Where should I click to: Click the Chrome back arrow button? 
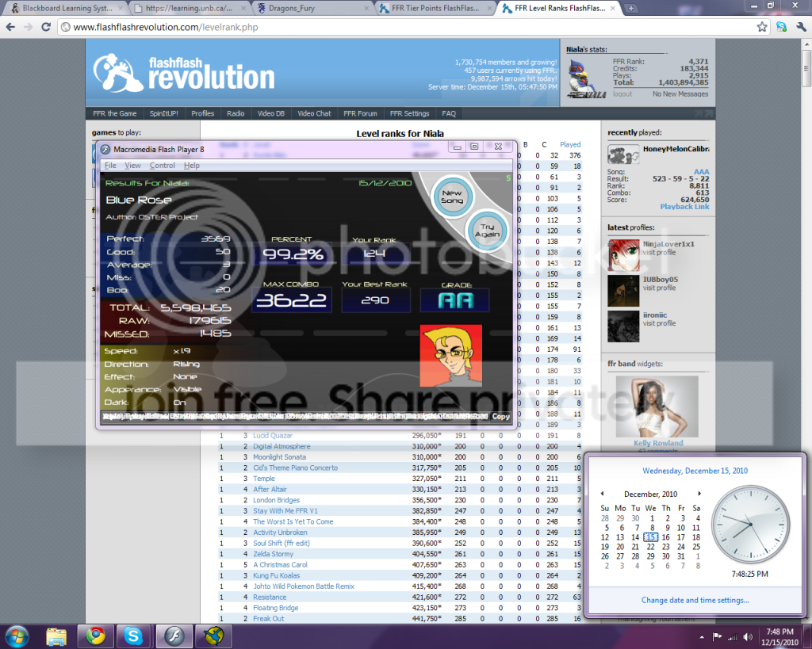10,27
